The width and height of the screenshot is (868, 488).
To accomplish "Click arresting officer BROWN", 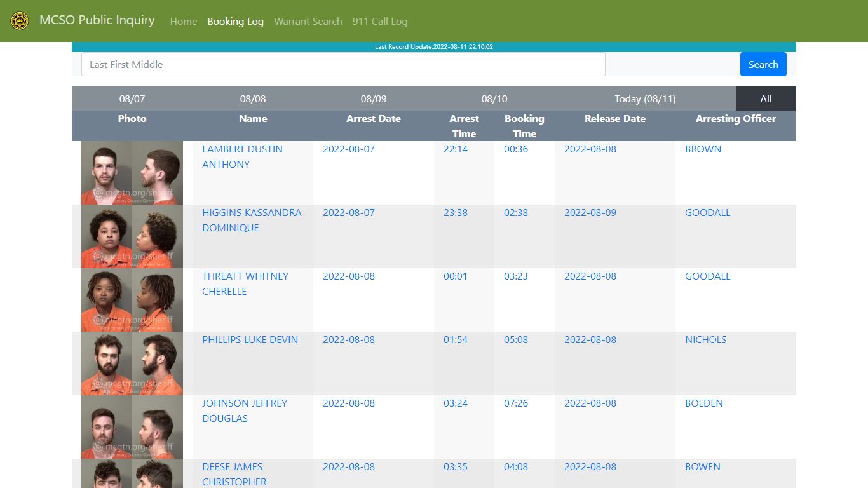I will [x=703, y=149].
